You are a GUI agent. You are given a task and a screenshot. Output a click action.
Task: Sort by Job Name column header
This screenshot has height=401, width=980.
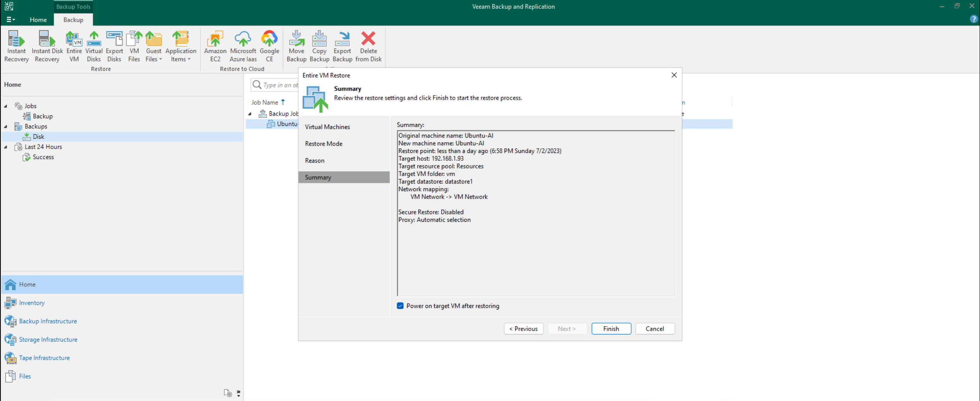[x=265, y=102]
